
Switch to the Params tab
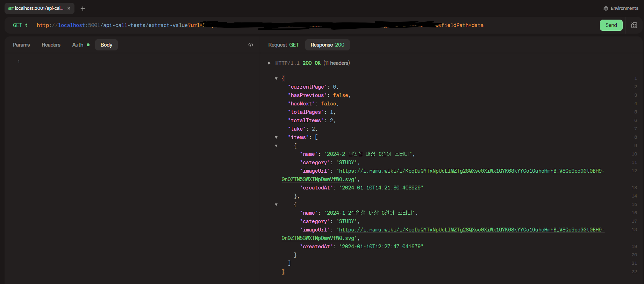click(x=21, y=45)
